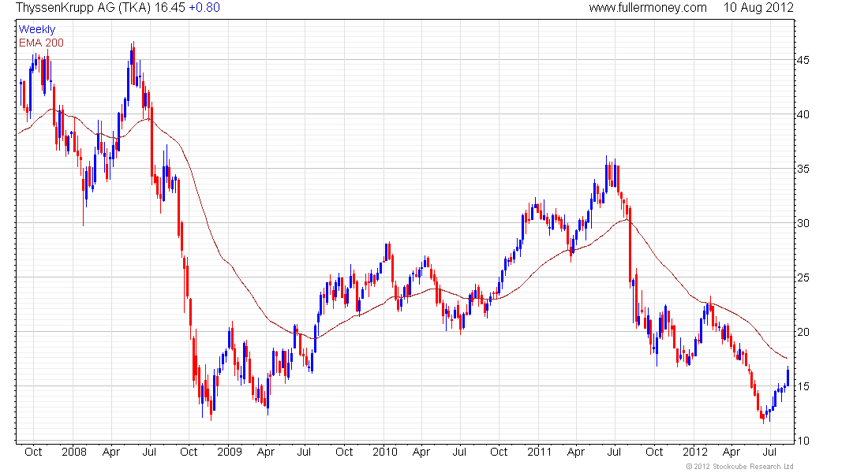
Task: Select the Weekly legend label
Action: coord(37,29)
